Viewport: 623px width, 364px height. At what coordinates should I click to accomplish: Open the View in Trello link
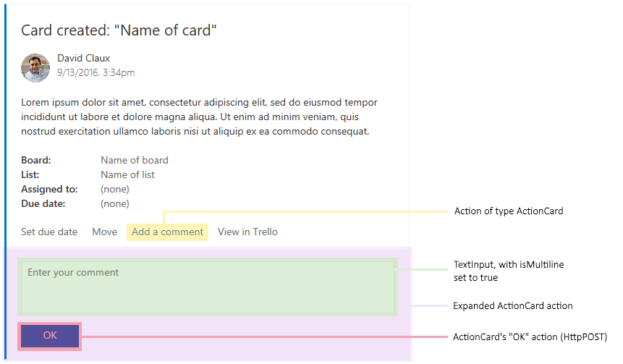pos(247,232)
